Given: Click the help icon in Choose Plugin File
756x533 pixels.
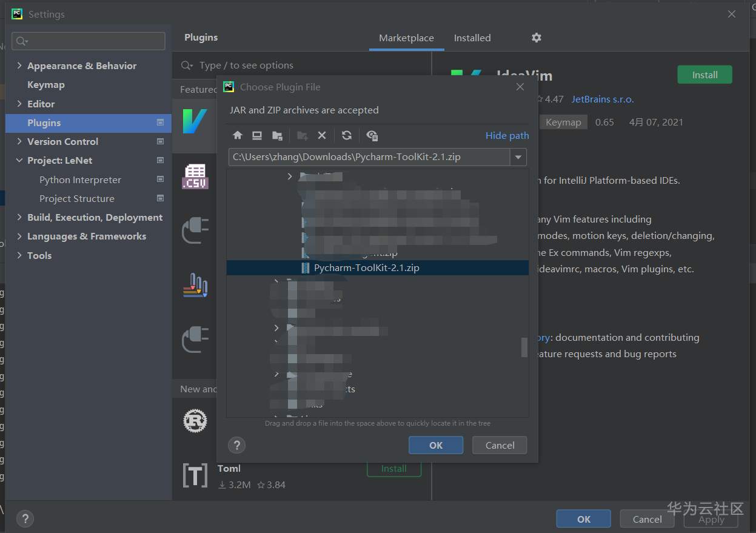Looking at the screenshot, I should 236,445.
